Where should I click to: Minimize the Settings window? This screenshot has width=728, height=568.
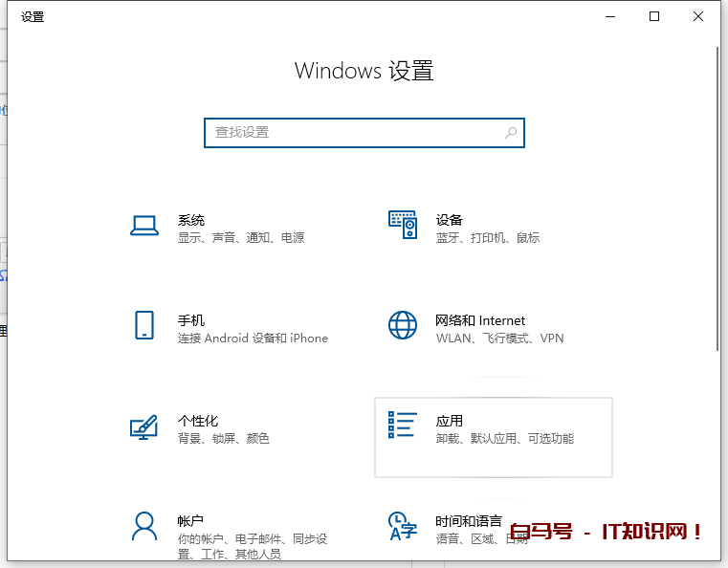610,16
